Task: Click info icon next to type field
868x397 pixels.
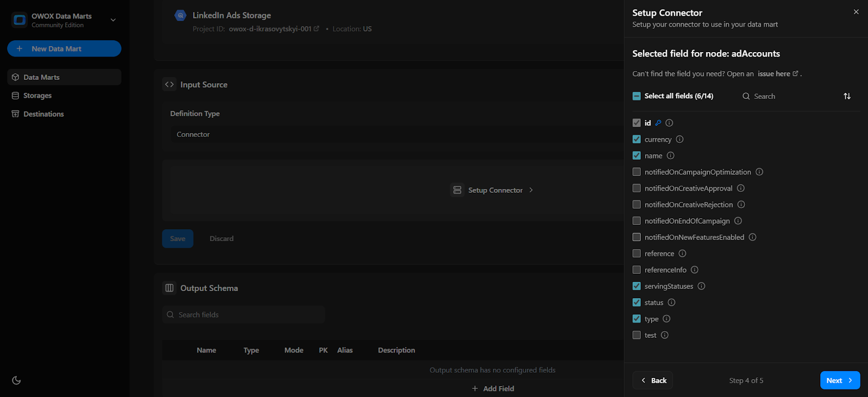Action: point(667,319)
